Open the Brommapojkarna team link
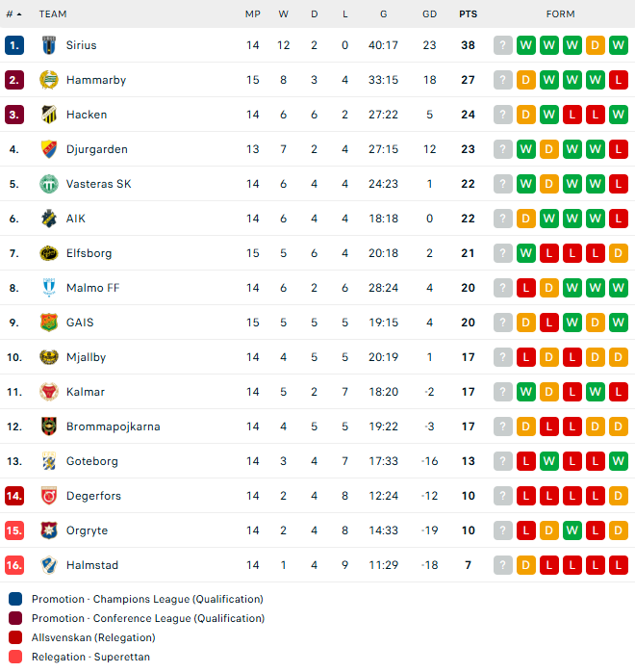The height and width of the screenshot is (672, 635). point(113,426)
